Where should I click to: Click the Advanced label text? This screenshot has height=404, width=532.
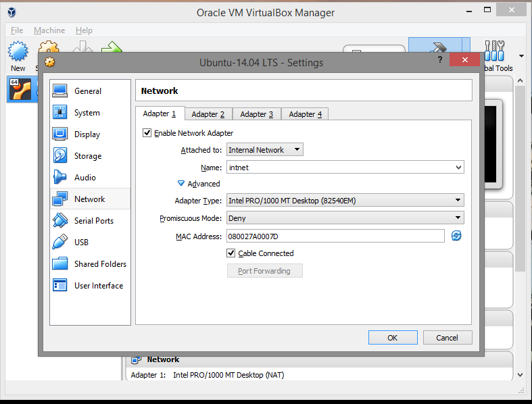pos(203,184)
